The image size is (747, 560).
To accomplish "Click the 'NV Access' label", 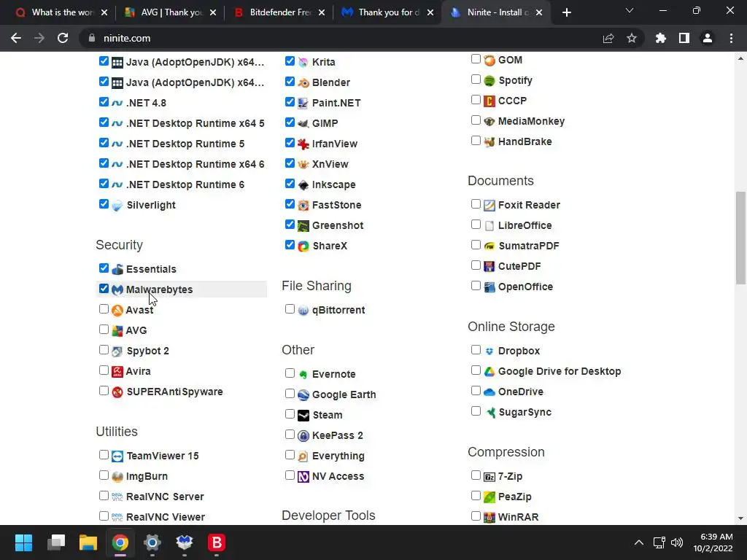I will pyautogui.click(x=338, y=476).
